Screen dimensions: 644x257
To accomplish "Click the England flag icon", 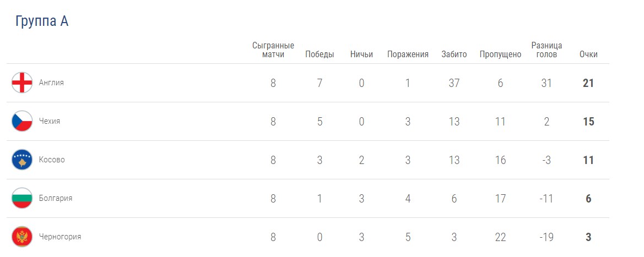I will point(22,83).
